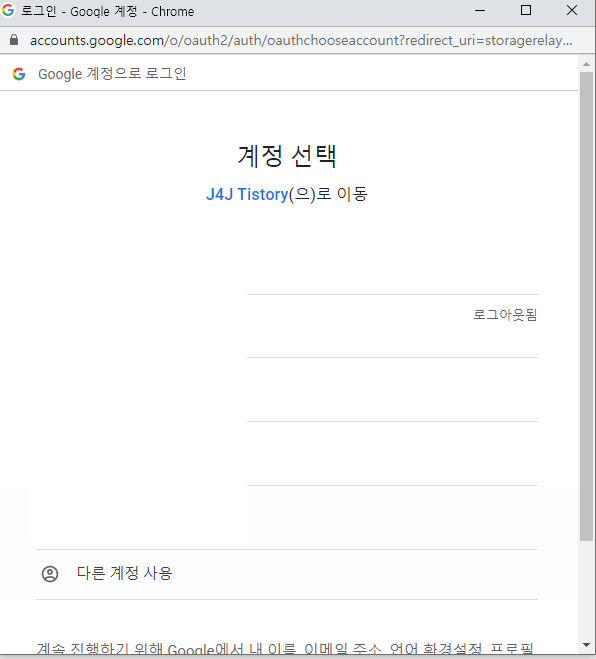Viewport: 596px width, 659px height.
Task: Click the person icon beside 다른 계정 사용
Action: [x=50, y=574]
